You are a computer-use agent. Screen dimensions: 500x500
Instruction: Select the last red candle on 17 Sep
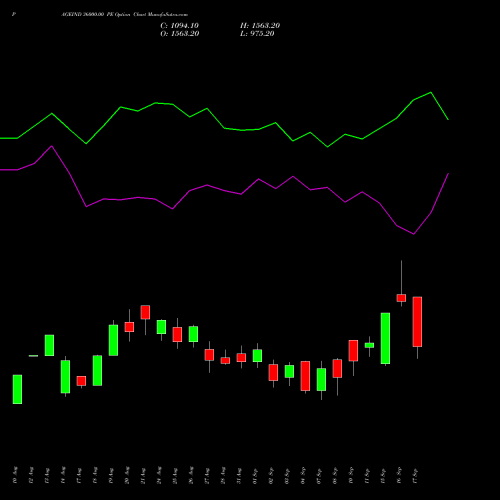417,322
